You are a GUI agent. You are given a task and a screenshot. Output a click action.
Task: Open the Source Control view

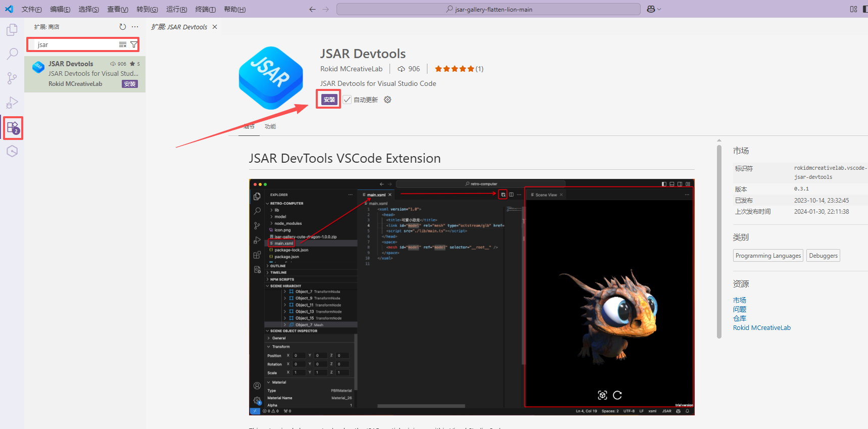pos(12,78)
